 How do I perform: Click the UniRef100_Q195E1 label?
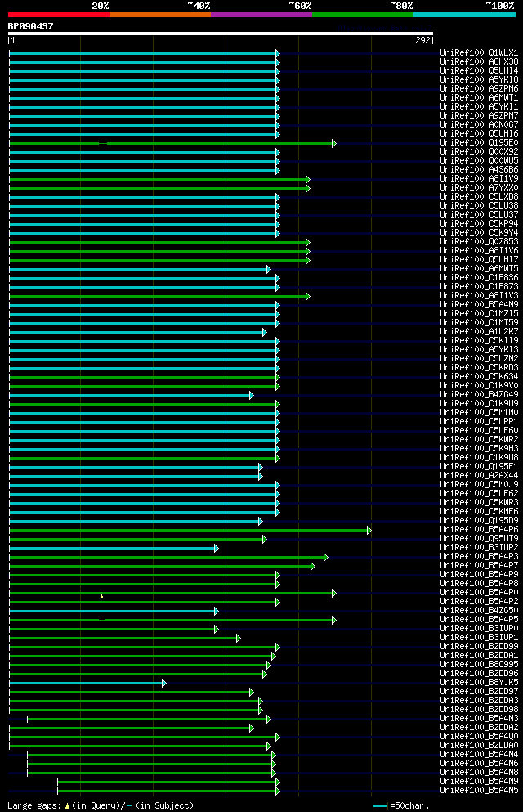479,467
